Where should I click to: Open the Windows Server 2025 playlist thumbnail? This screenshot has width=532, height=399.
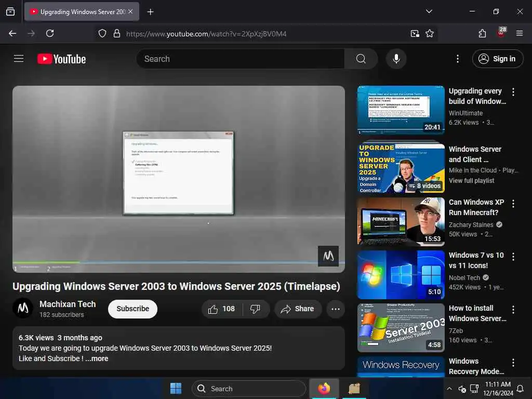point(401,168)
